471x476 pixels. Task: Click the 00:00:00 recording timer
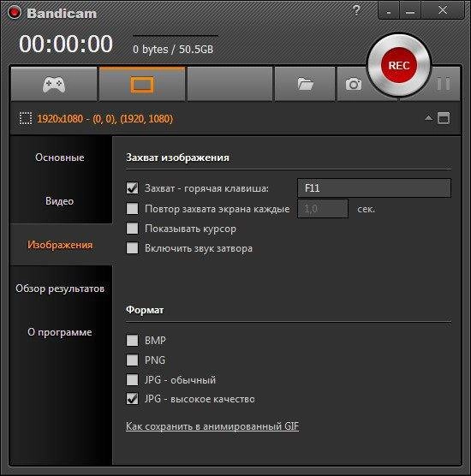click(x=66, y=44)
